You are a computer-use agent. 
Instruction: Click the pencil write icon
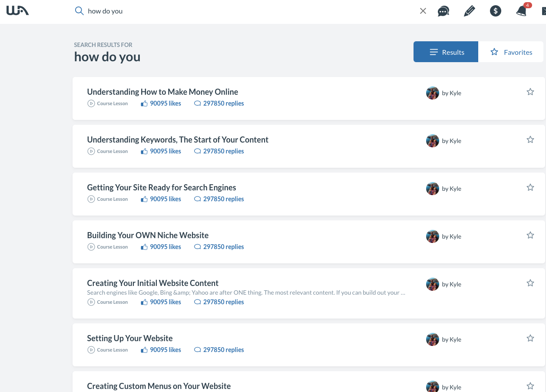coord(470,11)
